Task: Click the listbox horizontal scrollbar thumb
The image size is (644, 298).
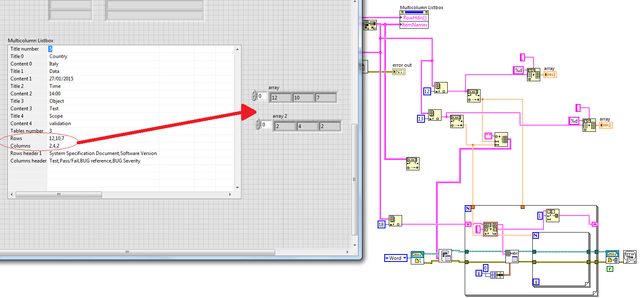Action: pyautogui.click(x=59, y=194)
